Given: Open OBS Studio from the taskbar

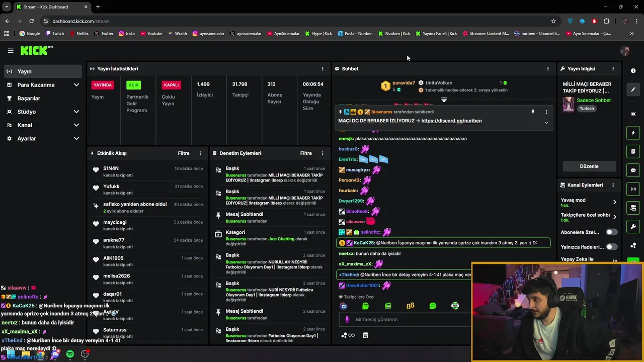Looking at the screenshot, I should point(85,354).
